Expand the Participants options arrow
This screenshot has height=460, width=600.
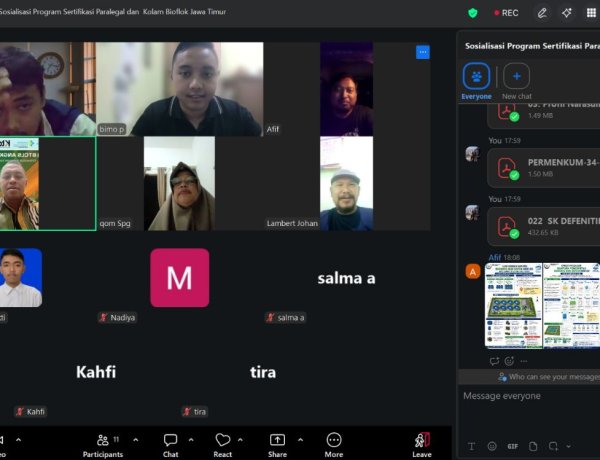click(136, 440)
